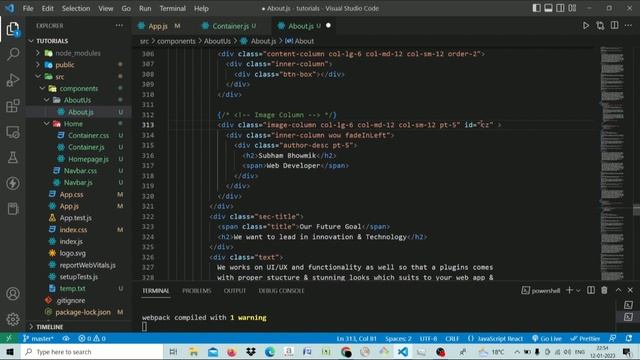Split the terminal pane

coord(591,290)
